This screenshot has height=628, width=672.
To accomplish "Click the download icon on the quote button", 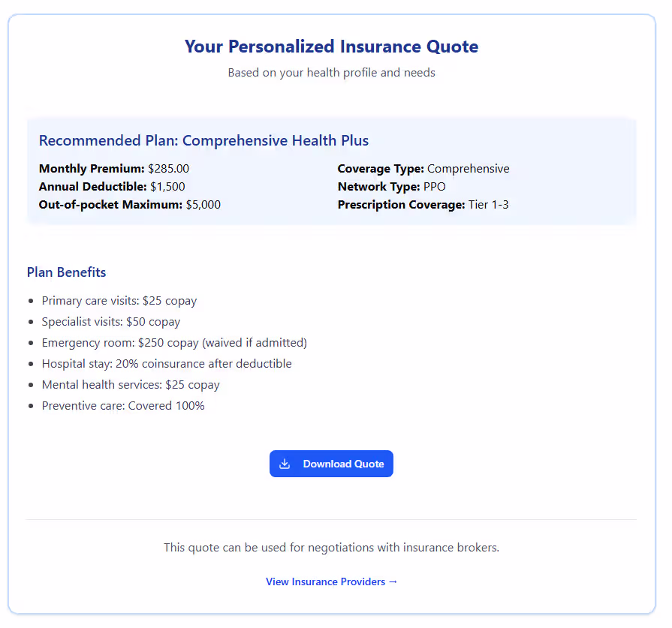I will point(285,464).
